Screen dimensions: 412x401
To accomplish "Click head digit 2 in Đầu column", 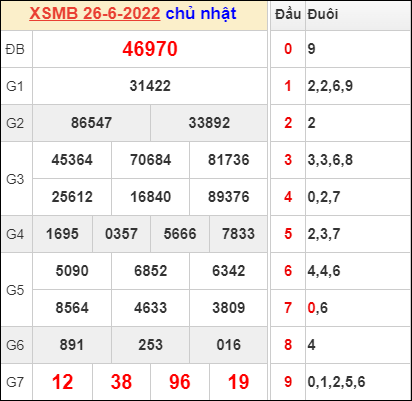I will pos(288,123).
